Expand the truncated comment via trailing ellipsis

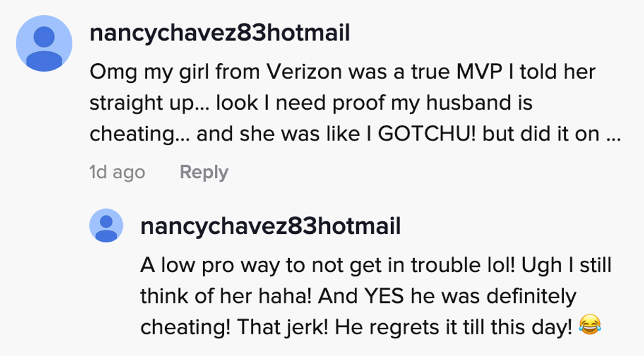coord(613,135)
